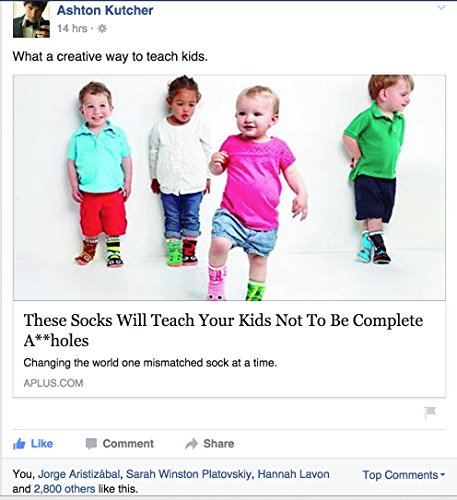This screenshot has width=457, height=500.
Task: Open Sarah Winston Platovskiy's profile
Action: point(187,474)
